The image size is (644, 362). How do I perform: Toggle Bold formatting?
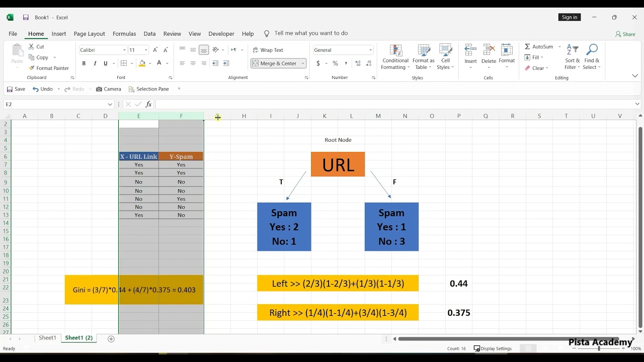pyautogui.click(x=84, y=63)
